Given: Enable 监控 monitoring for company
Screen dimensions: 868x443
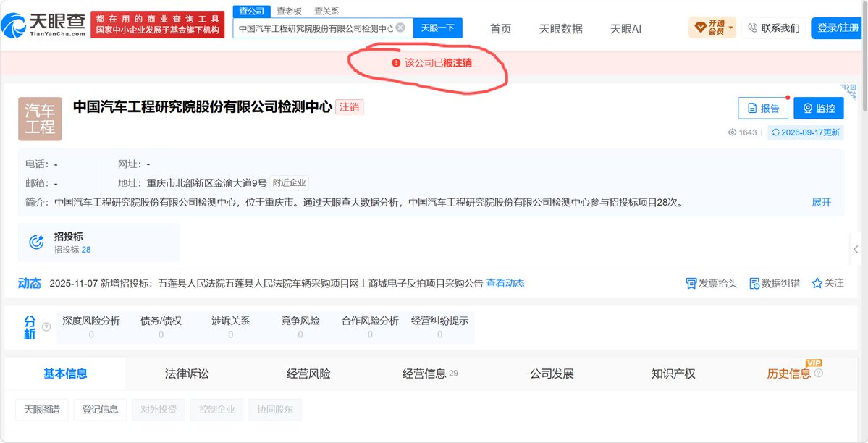Looking at the screenshot, I should [819, 109].
